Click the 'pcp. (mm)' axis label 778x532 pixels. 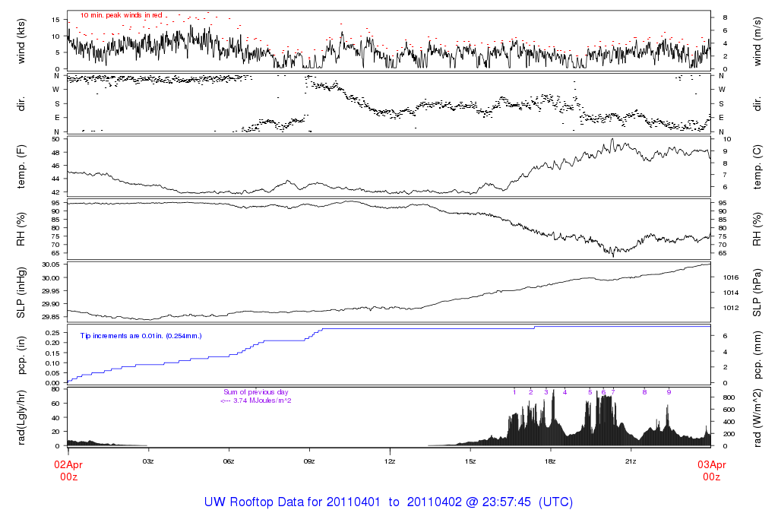[x=757, y=354]
